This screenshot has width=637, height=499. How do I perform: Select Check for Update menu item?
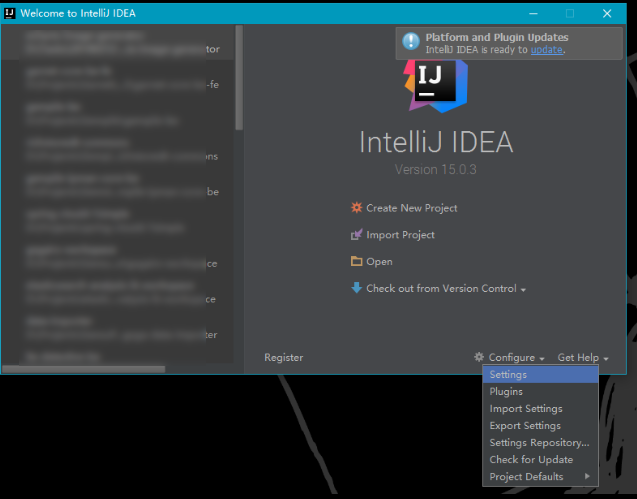(x=540, y=460)
